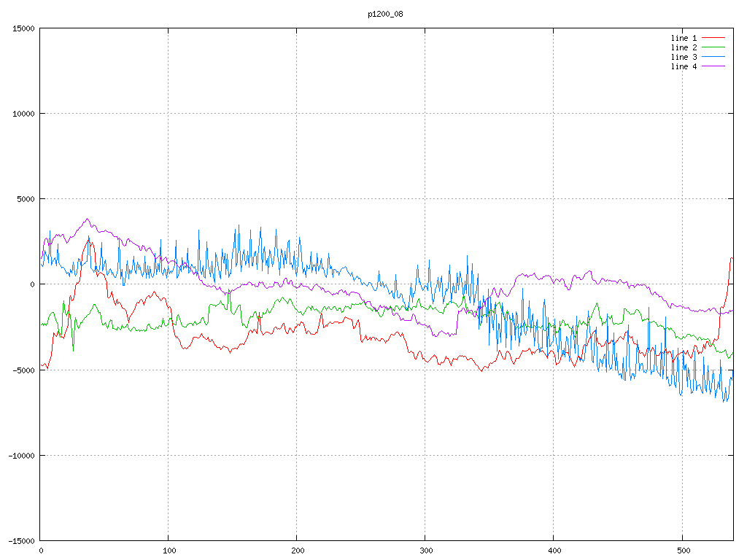
Task: Click the green line sample in legend
Action: [713, 47]
